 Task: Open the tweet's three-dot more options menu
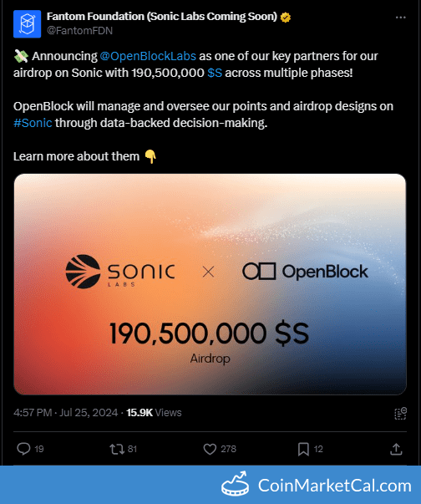click(400, 18)
